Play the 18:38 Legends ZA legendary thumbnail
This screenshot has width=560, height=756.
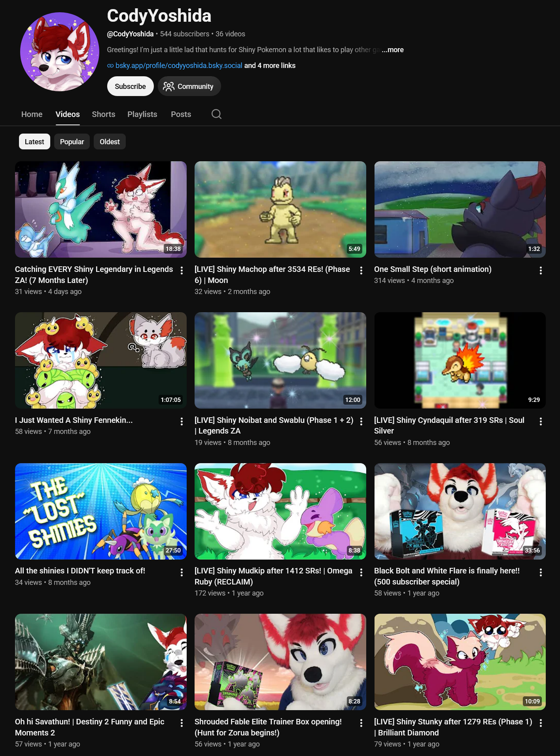pos(101,209)
